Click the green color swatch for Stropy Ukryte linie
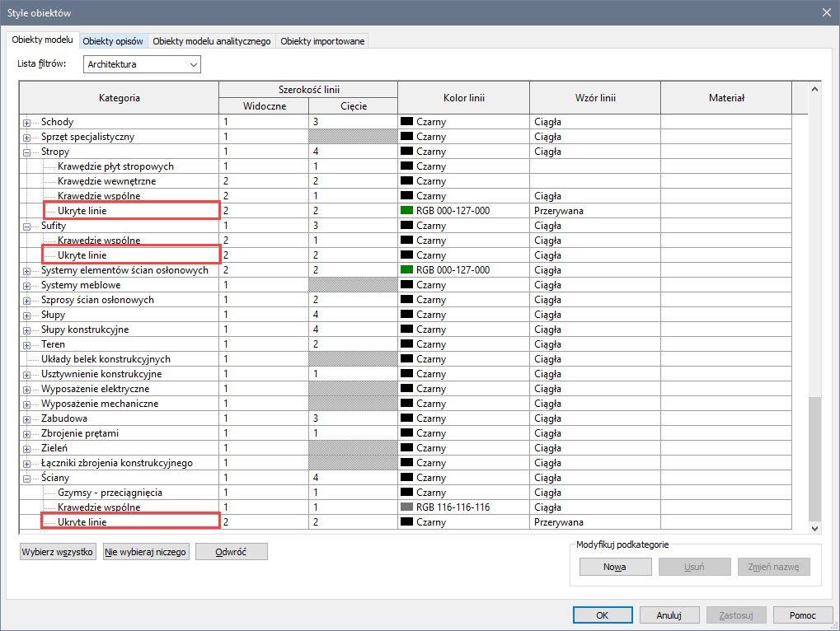Screen dimensions: 840x631 406,211
